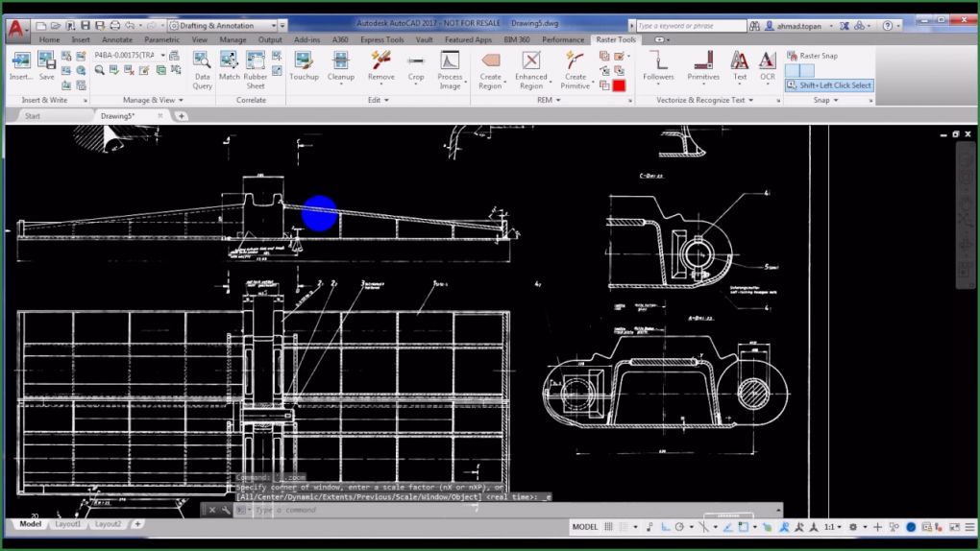Click the zoom magnifier icon in Manage & View
Viewport: 980px width, 551px height.
(x=99, y=70)
